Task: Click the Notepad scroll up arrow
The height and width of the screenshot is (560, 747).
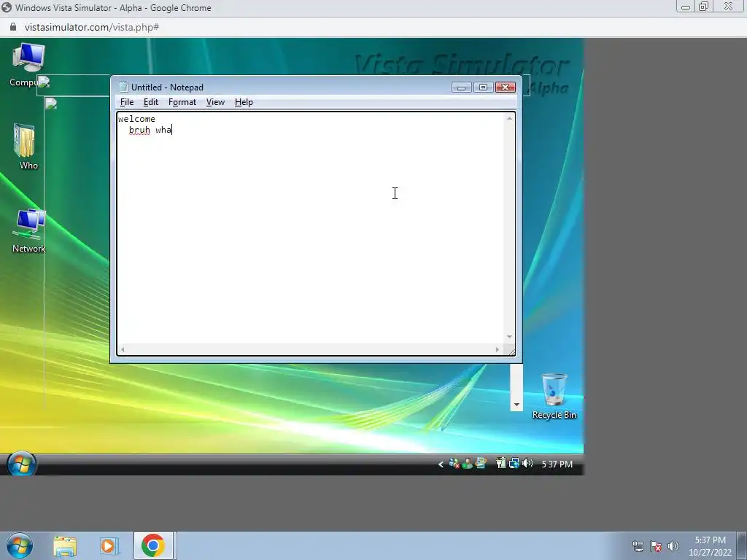Action: click(x=509, y=119)
